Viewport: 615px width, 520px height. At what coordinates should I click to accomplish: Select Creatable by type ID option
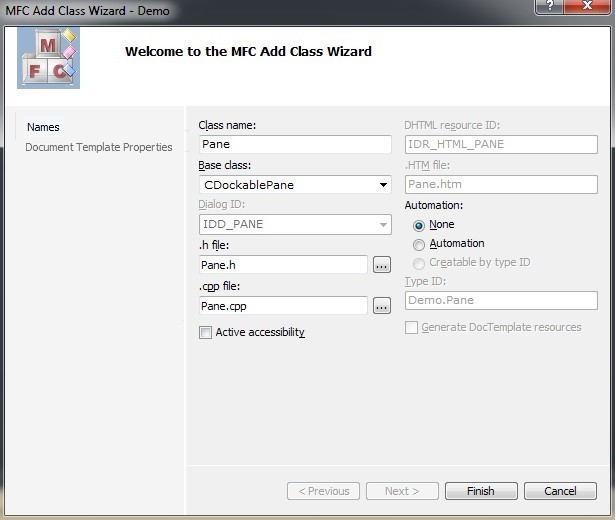418,263
